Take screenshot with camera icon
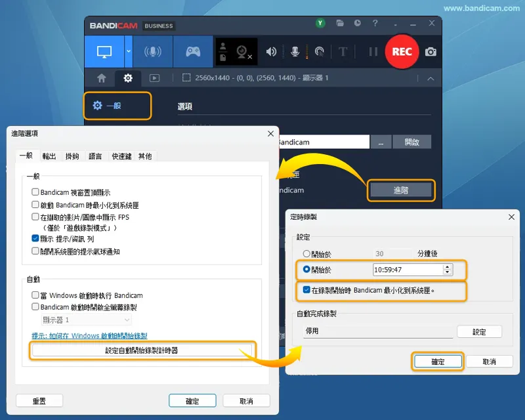 click(x=430, y=52)
